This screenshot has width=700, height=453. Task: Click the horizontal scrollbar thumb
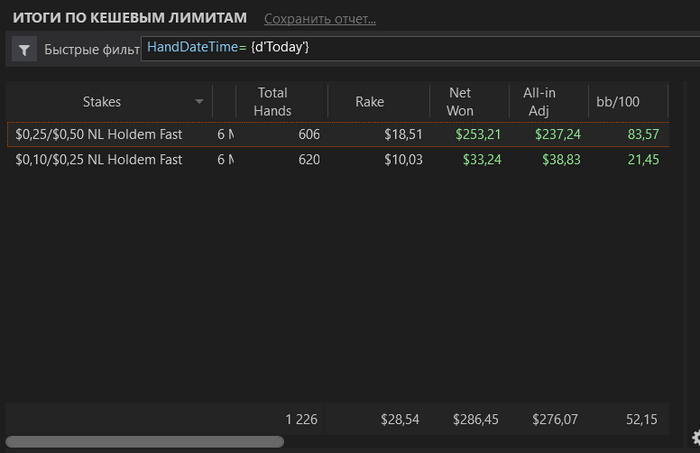click(145, 441)
